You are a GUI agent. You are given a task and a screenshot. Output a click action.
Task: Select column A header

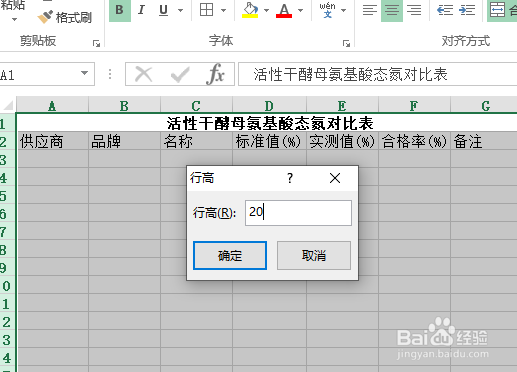52,106
